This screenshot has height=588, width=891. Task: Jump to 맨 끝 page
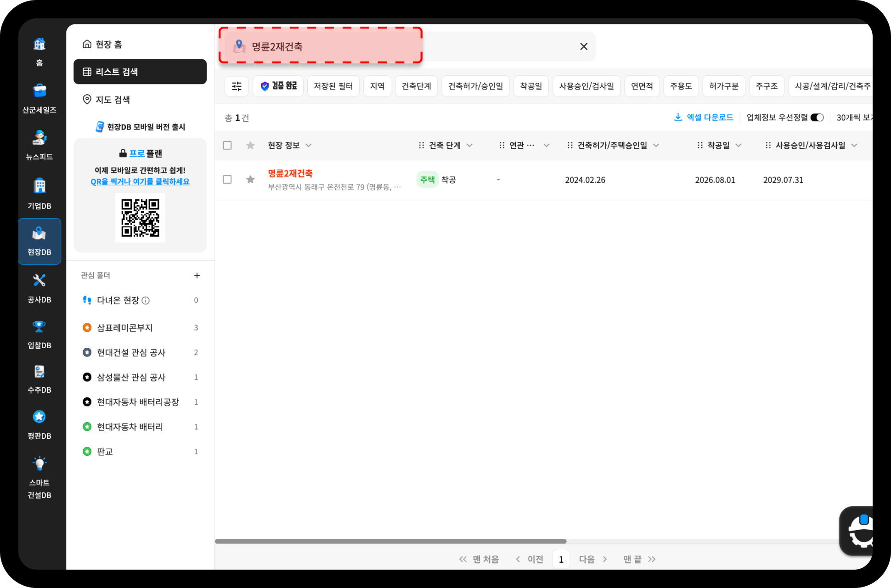639,559
